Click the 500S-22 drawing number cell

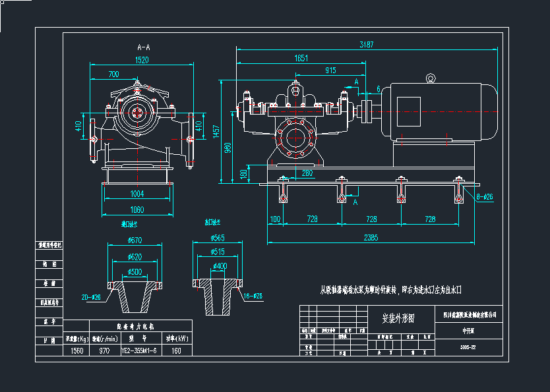tap(471, 346)
